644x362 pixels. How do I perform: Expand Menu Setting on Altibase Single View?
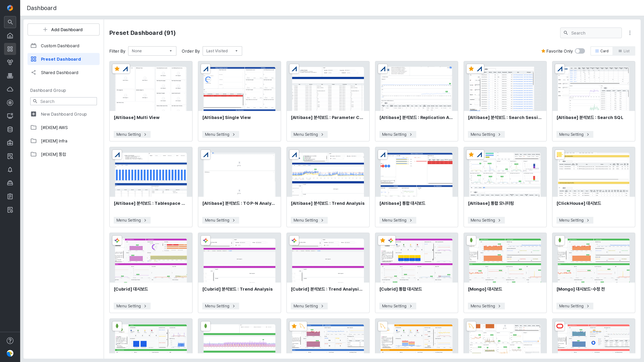[x=220, y=134]
